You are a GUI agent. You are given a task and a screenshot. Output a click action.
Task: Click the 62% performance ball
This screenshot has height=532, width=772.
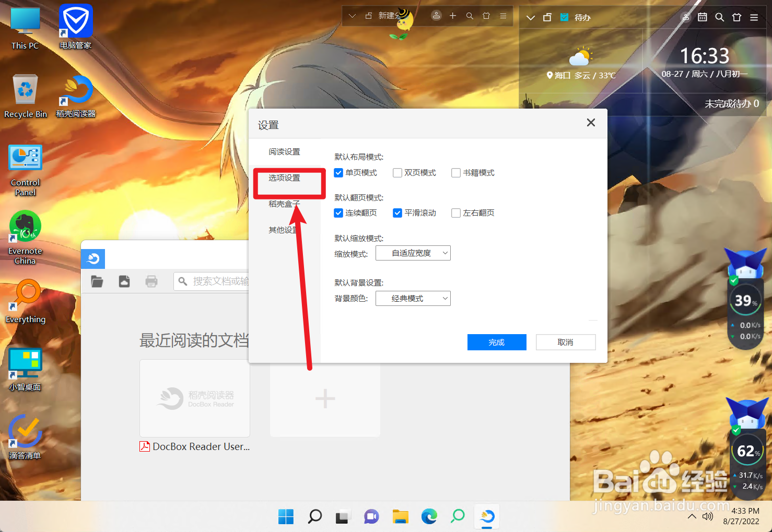click(747, 451)
